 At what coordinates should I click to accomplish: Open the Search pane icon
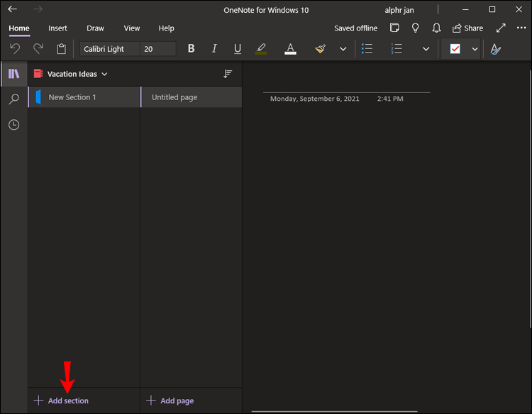tap(13, 99)
